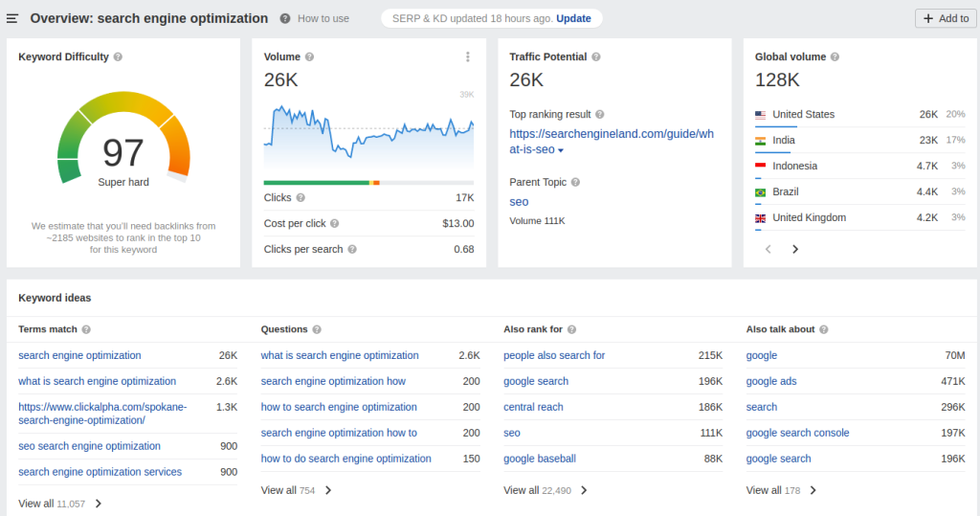Click the search volume trend chart

coord(368,134)
